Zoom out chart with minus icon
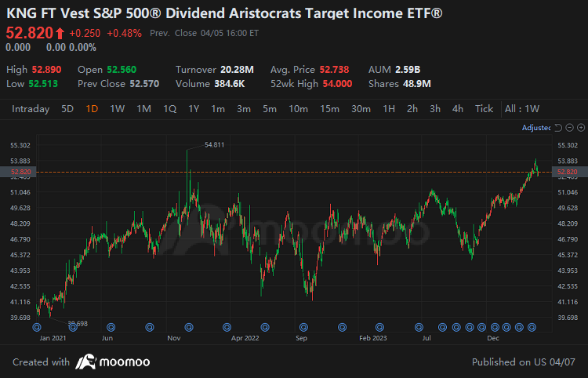Screen dimensions: 588x378 click(568, 127)
